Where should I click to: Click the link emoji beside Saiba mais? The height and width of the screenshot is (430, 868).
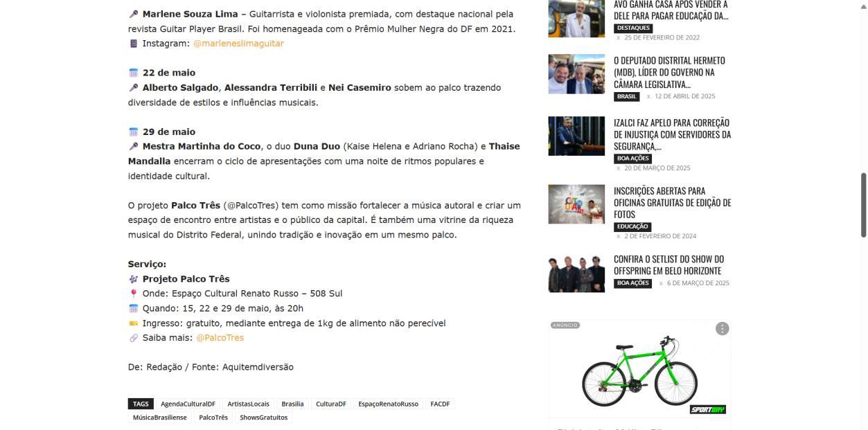pyautogui.click(x=134, y=338)
